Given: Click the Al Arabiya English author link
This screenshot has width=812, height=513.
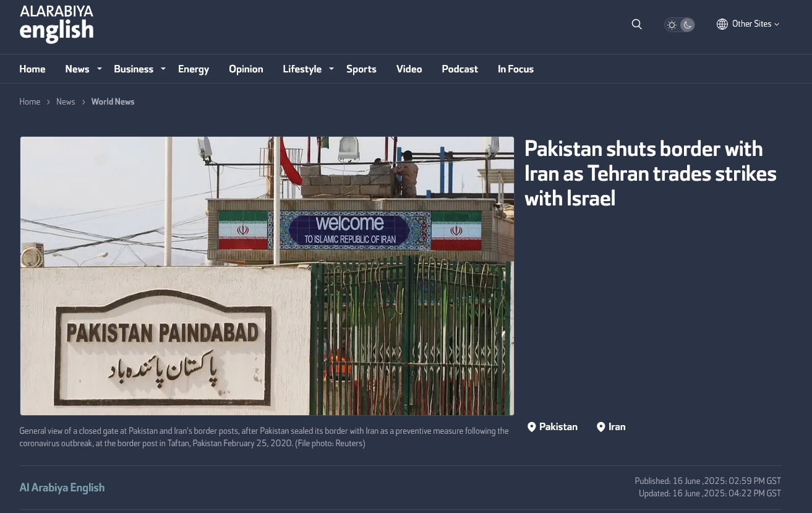Looking at the screenshot, I should pos(62,488).
